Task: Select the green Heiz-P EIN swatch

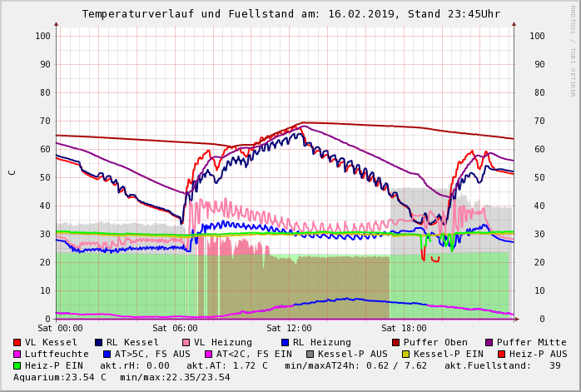Action: pos(17,365)
